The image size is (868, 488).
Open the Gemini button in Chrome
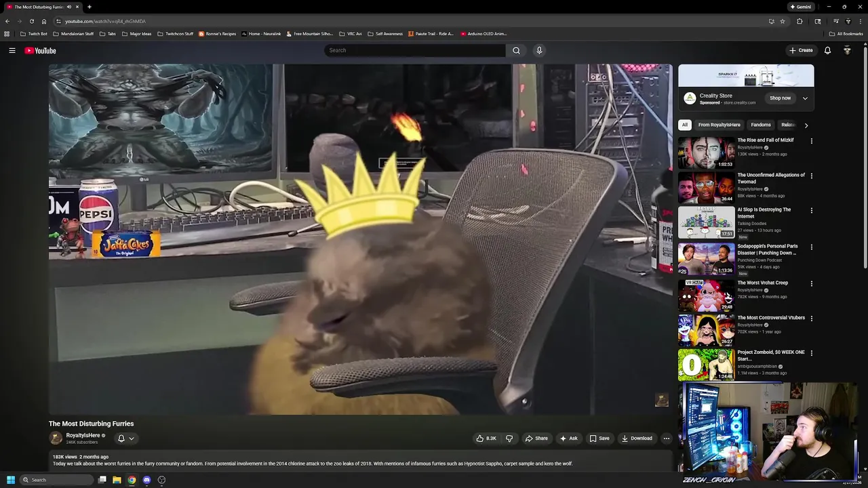pyautogui.click(x=800, y=7)
